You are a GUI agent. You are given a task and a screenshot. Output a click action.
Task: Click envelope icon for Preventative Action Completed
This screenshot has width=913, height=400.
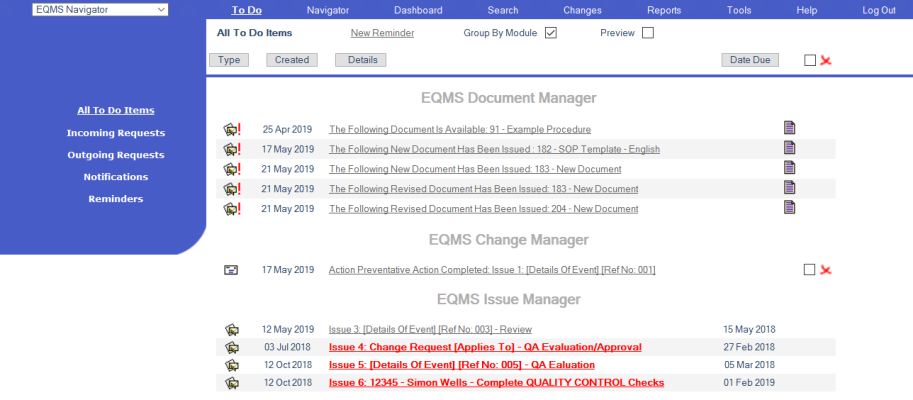[x=231, y=270]
